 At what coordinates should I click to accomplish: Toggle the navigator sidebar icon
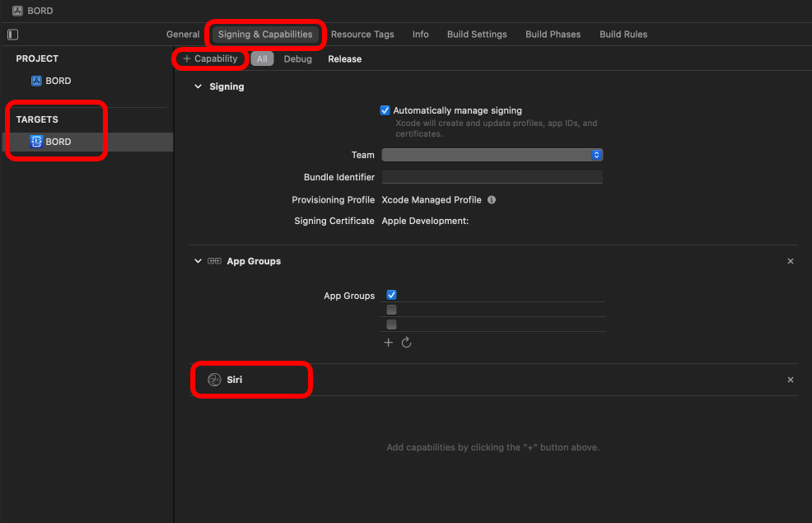[12, 35]
